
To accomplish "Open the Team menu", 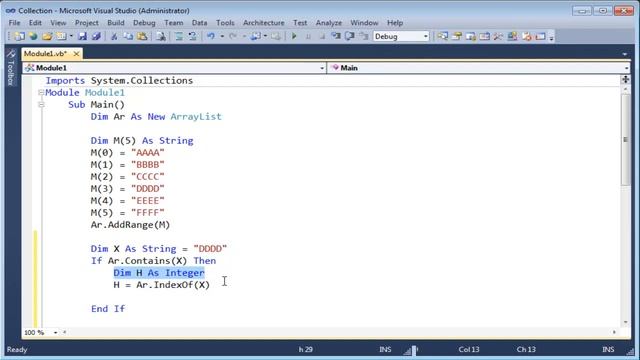I will pyautogui.click(x=174, y=23).
